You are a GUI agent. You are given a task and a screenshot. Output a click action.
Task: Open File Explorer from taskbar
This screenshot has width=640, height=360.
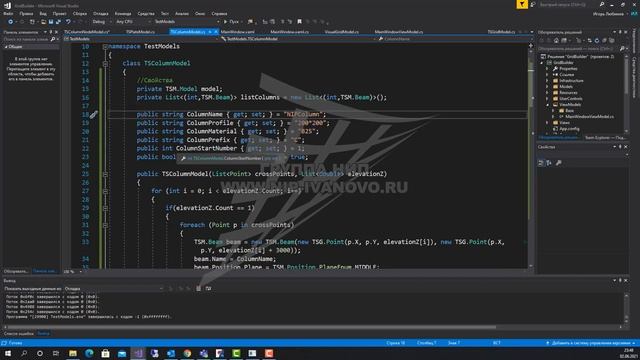73,353
